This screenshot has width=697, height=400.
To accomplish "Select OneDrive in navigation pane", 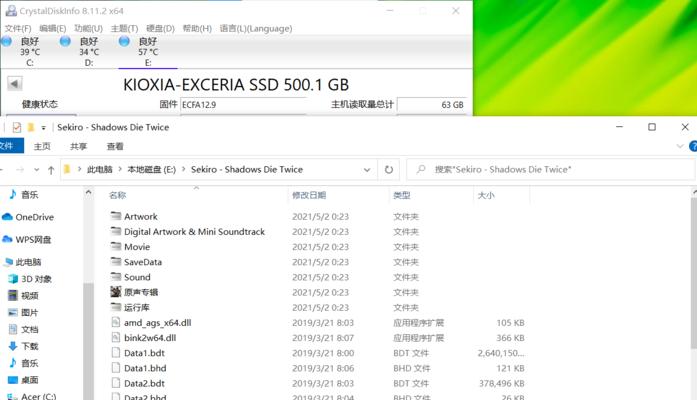I will pyautogui.click(x=28, y=217).
